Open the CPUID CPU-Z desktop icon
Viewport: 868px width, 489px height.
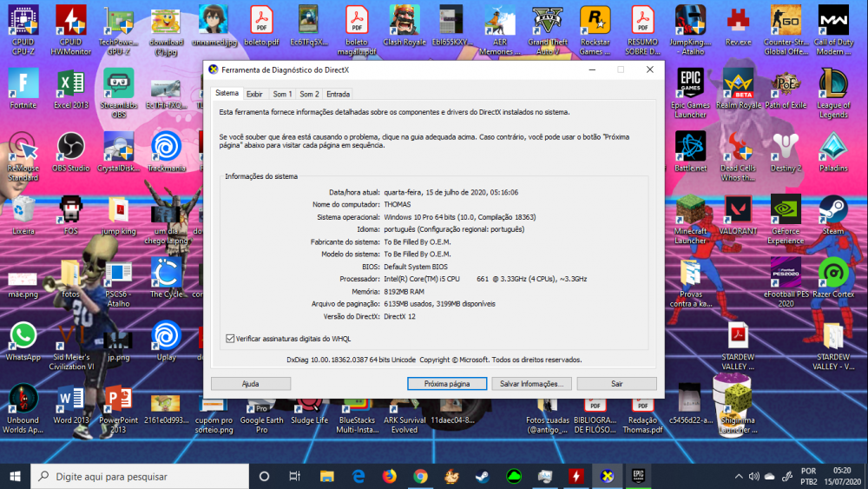click(x=23, y=30)
